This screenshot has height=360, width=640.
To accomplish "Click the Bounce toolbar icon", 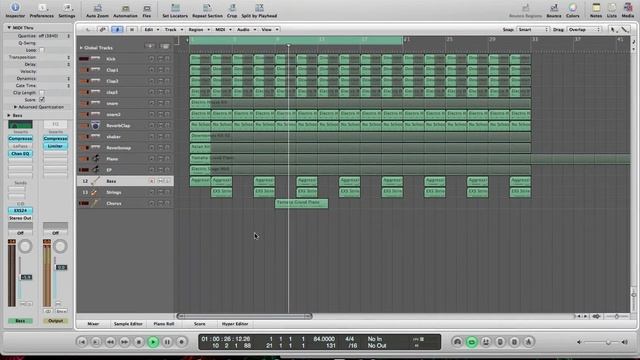I will click(x=554, y=7).
